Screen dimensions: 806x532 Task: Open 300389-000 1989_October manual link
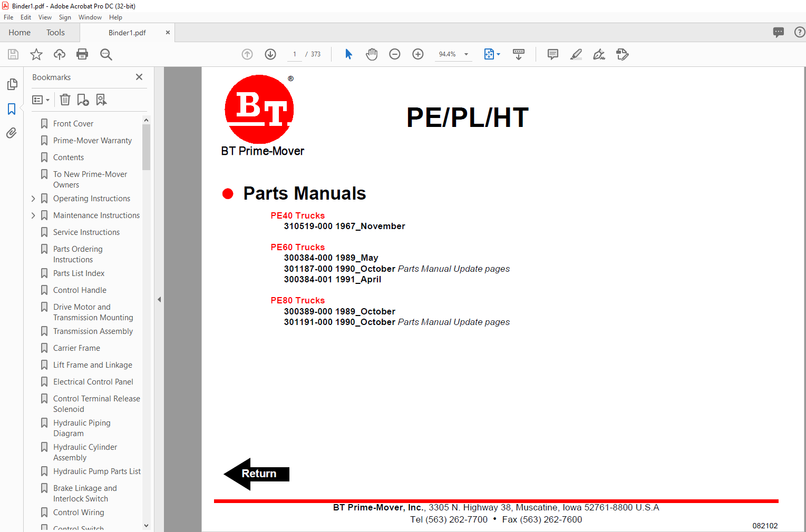coord(339,311)
